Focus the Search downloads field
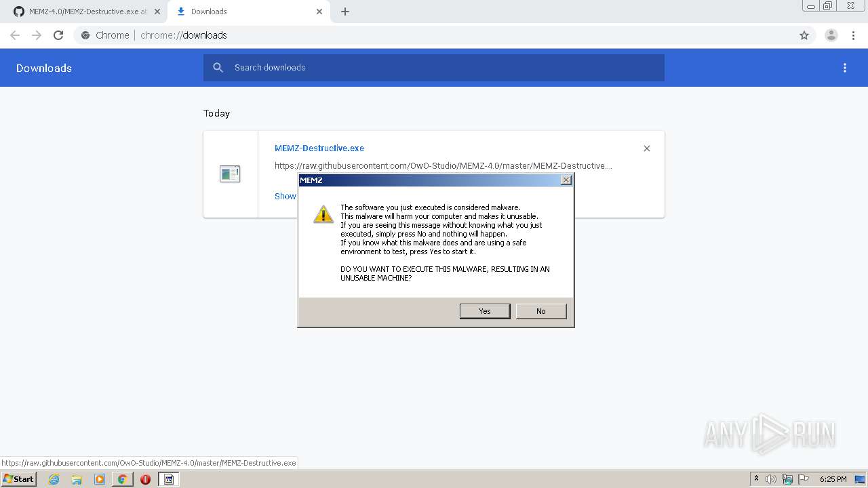This screenshot has width=868, height=488. 434,68
